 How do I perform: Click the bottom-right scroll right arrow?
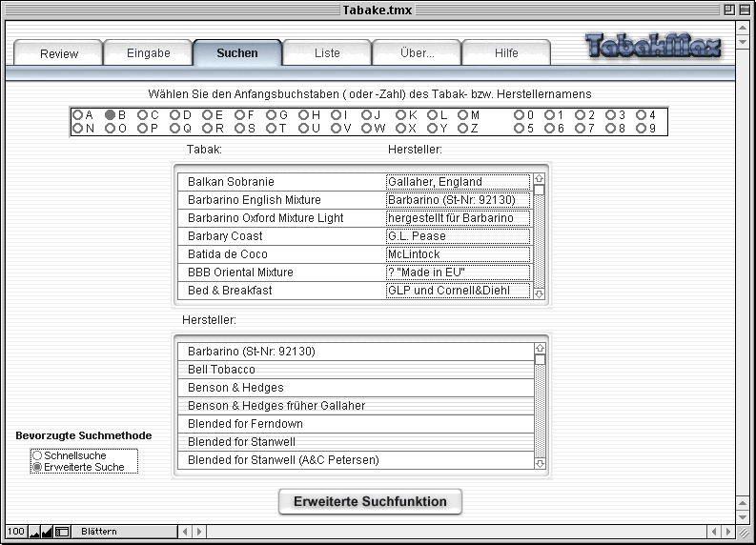coord(728,532)
